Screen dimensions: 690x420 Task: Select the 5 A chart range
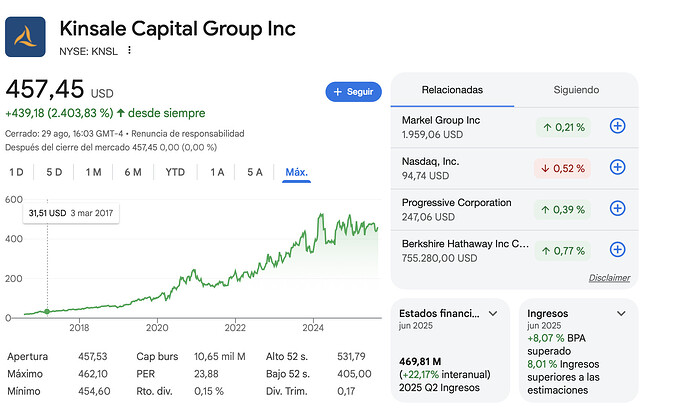pyautogui.click(x=255, y=172)
